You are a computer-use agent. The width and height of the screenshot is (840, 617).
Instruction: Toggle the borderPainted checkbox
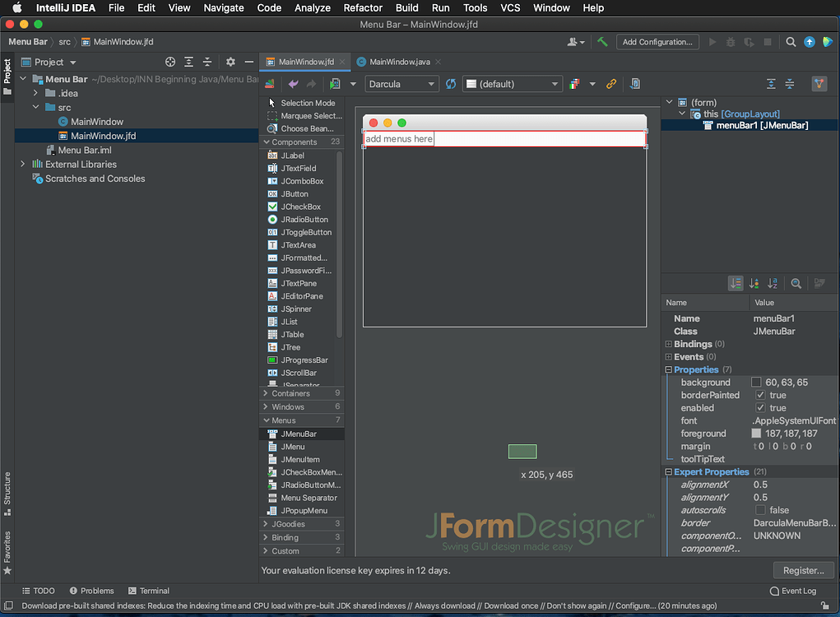tap(760, 395)
